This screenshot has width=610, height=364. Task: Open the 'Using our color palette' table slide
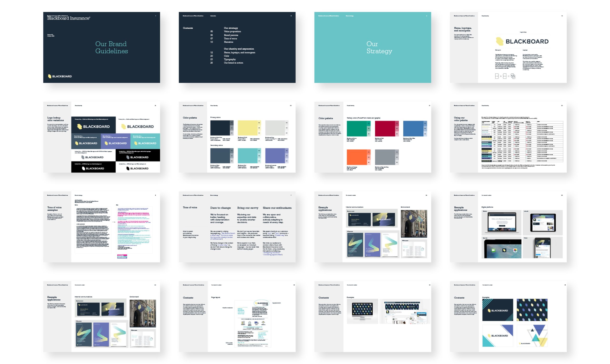(x=508, y=137)
